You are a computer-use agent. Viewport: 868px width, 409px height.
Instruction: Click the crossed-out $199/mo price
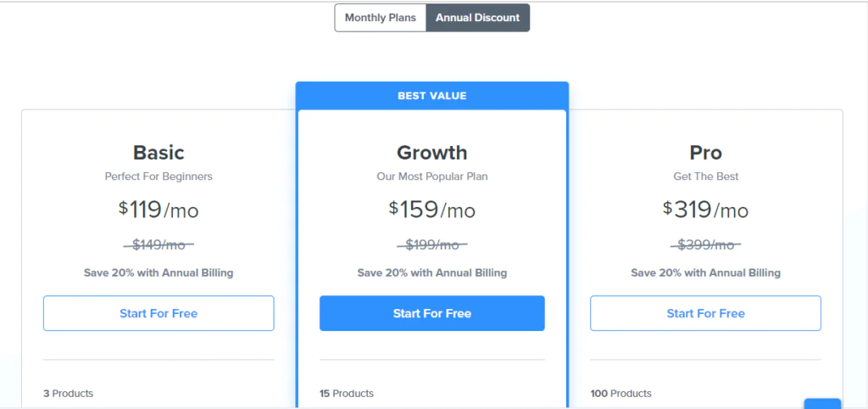click(431, 244)
